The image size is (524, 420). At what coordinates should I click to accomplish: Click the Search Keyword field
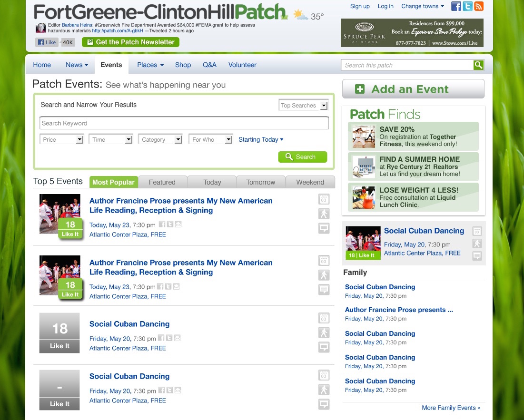tap(184, 123)
